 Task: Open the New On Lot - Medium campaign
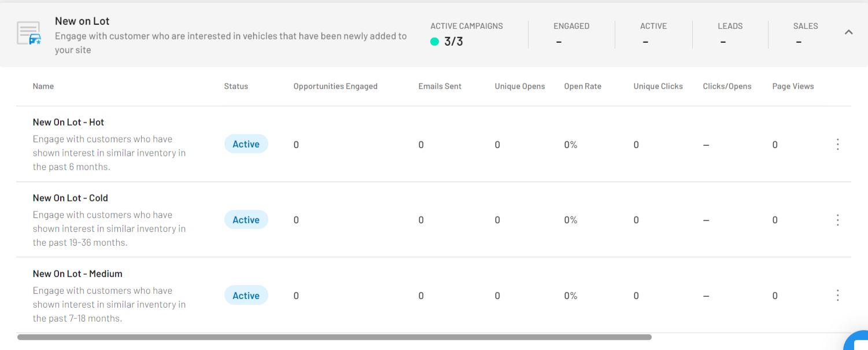pos(77,274)
